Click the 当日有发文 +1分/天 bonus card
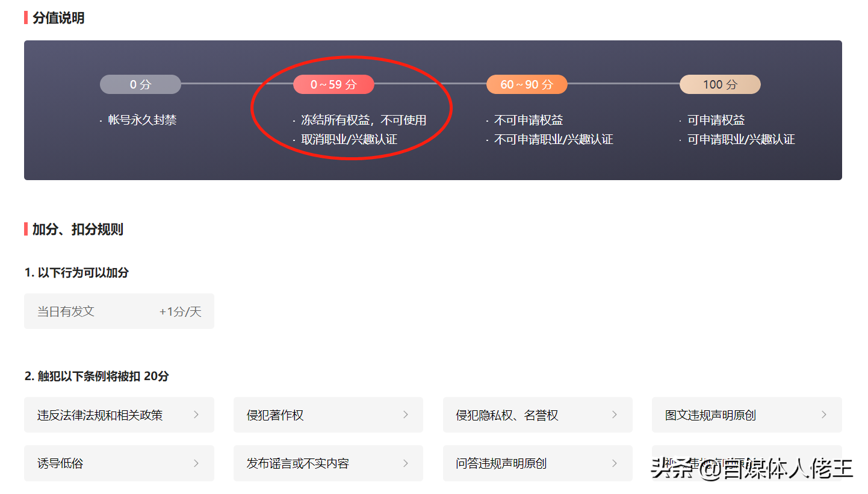Screen dimensions: 868x494 119,311
